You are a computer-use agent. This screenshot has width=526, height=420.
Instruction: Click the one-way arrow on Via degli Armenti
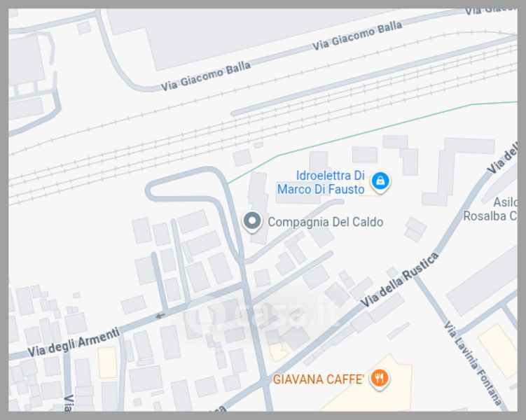[160, 316]
